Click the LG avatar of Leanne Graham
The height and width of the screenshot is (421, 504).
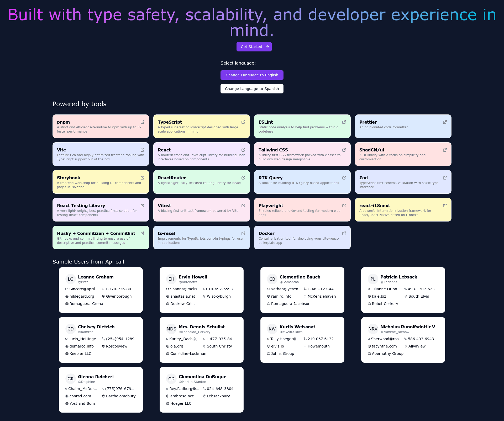(x=71, y=279)
